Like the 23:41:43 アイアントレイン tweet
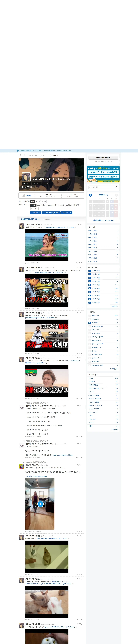 (x=82, y=353)
